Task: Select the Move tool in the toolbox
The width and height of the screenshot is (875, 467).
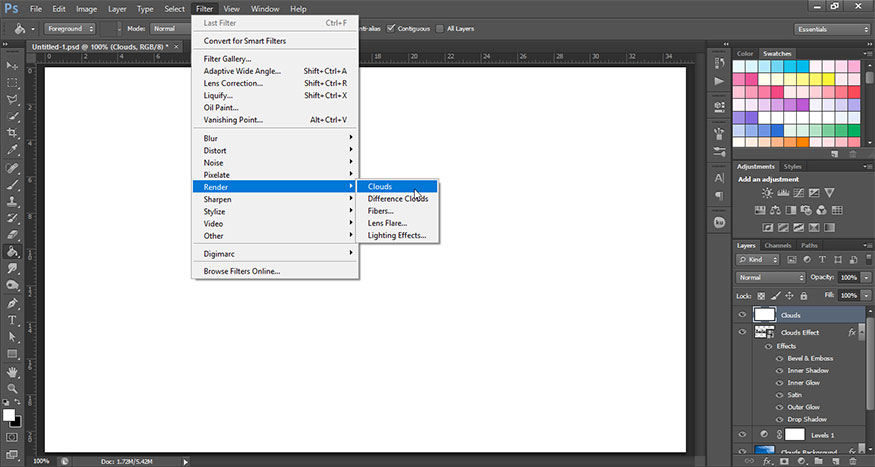Action: pos(13,65)
